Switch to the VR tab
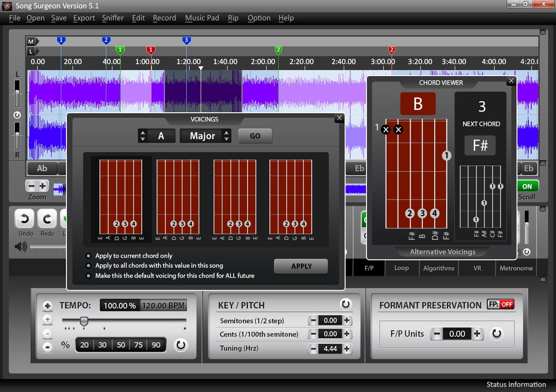The height and width of the screenshot is (392, 556). [x=478, y=268]
